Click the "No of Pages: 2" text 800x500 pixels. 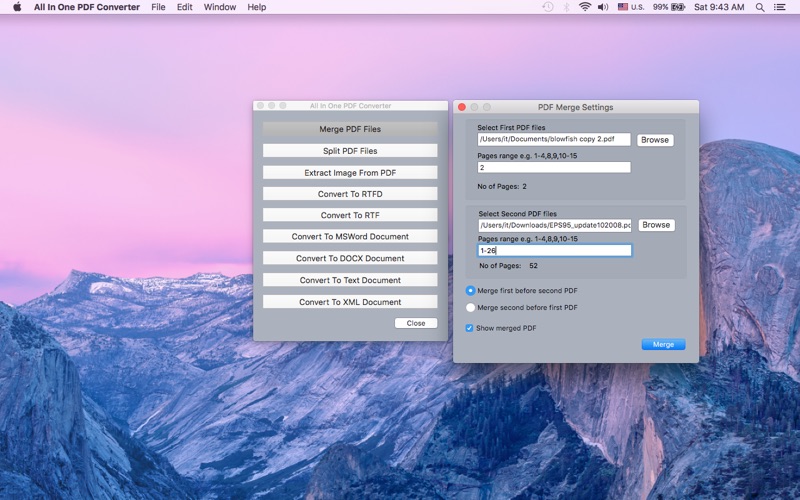point(502,187)
